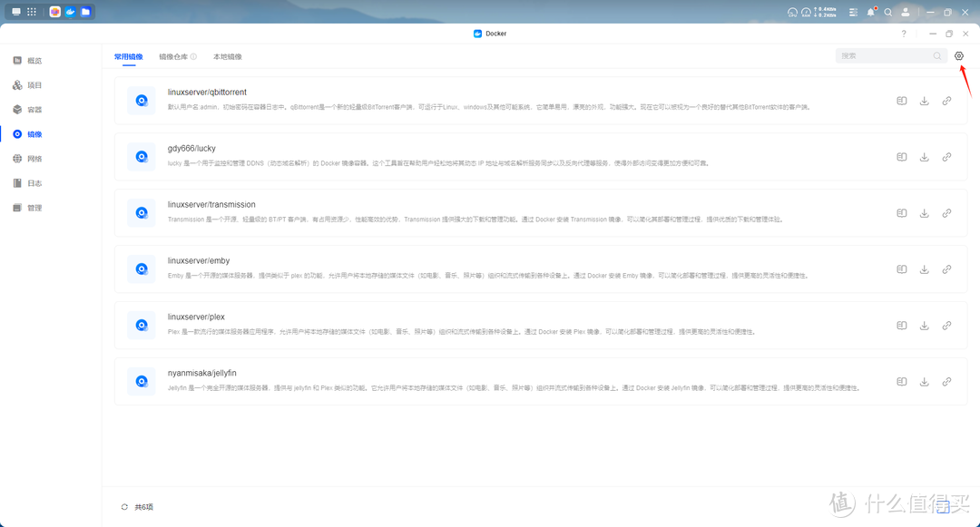The image size is (980, 527).
Task: Click the search field in Docker images
Action: click(889, 56)
